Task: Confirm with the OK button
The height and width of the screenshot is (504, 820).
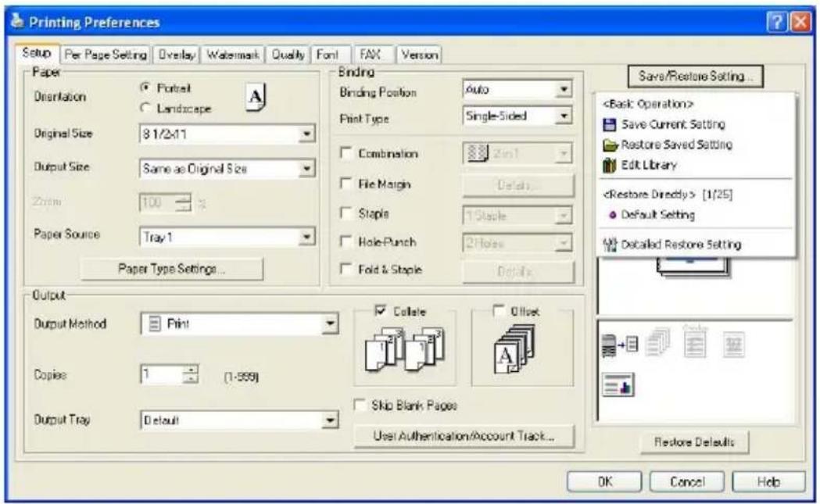Action: point(604,481)
